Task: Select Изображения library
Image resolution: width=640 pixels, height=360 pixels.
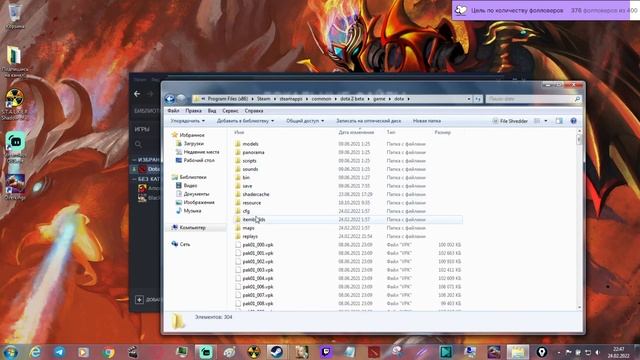Action: tap(195, 202)
